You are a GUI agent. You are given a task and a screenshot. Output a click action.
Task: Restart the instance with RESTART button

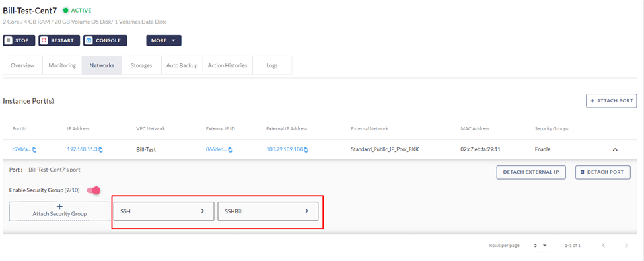(59, 40)
